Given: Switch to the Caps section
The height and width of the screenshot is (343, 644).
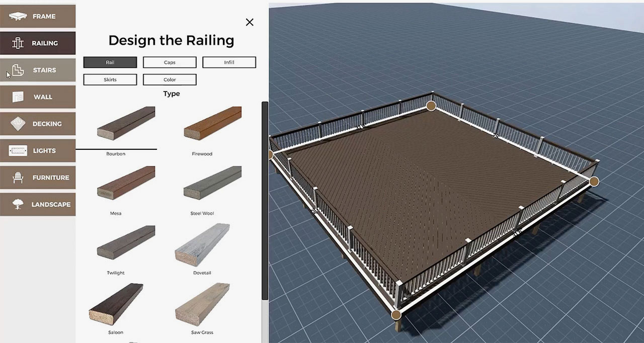Looking at the screenshot, I should 170,62.
